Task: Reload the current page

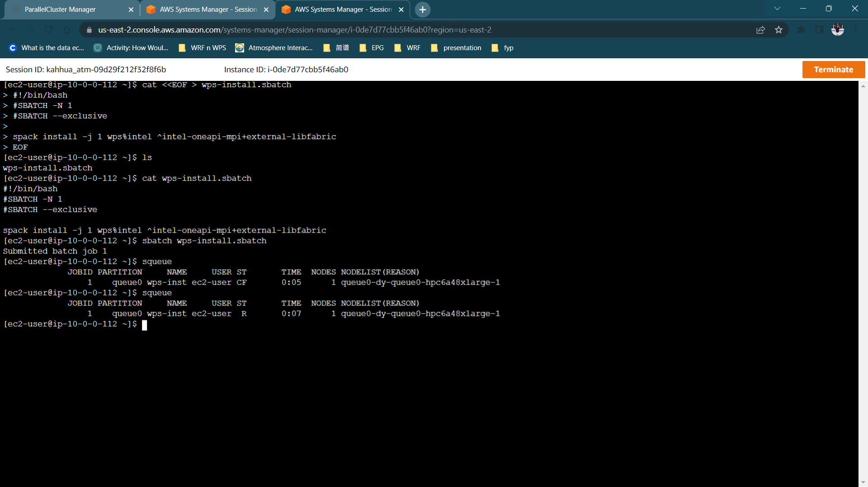Action: point(49,30)
